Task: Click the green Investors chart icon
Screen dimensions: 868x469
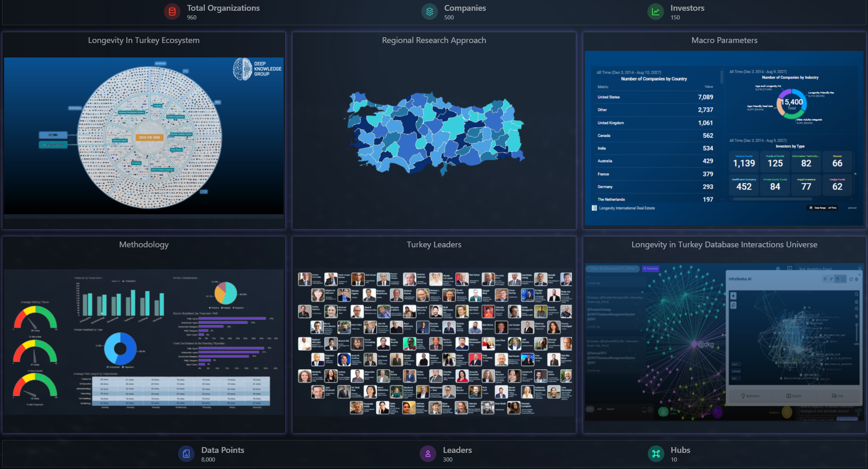Action: (x=656, y=12)
